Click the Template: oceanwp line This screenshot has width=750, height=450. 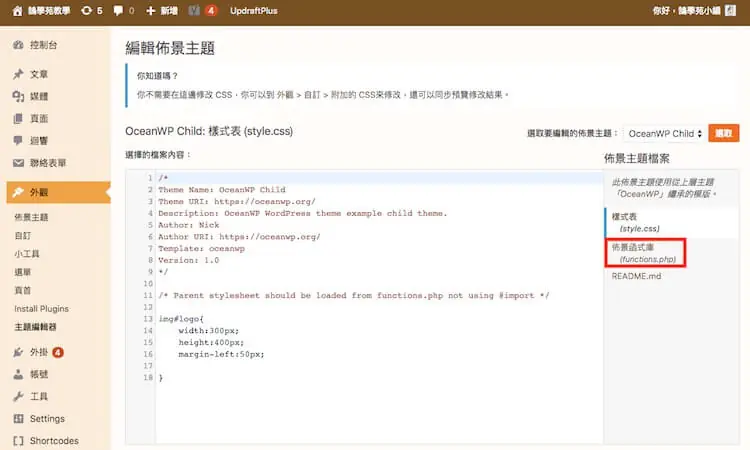(x=201, y=249)
